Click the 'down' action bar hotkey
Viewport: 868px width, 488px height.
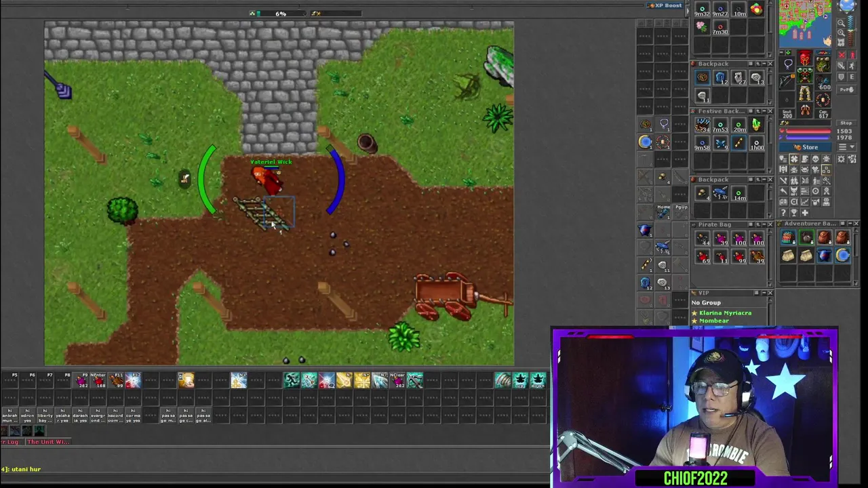(538, 380)
